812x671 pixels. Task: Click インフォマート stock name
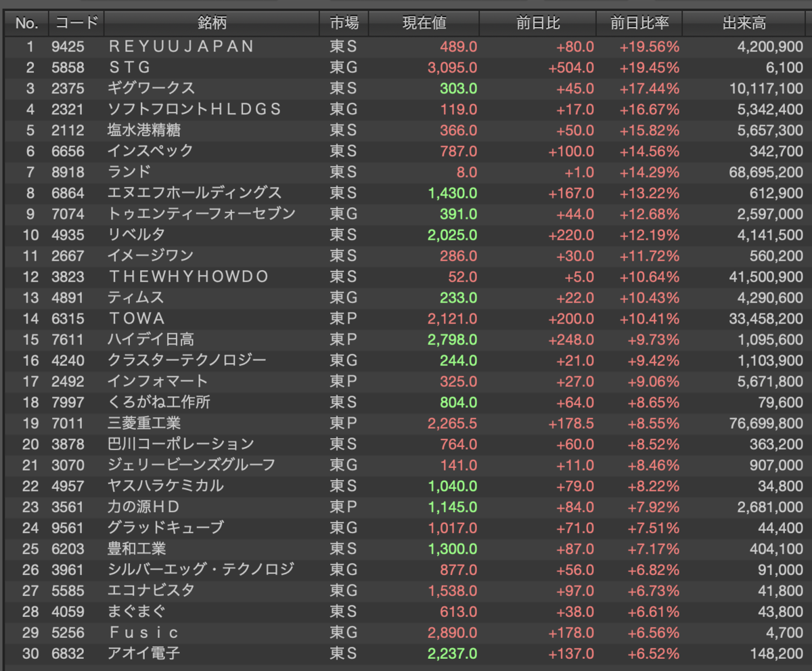[158, 381]
